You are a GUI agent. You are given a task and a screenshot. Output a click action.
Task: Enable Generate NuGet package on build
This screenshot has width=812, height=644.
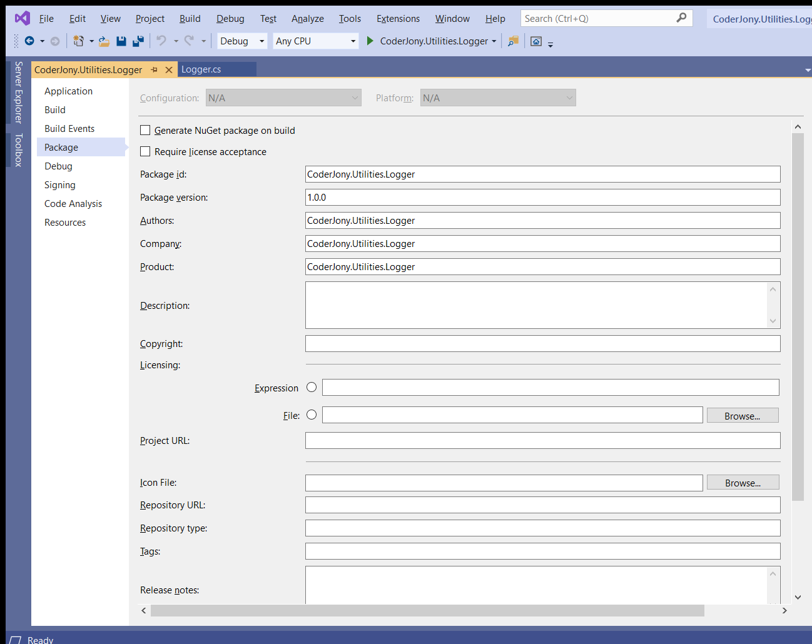point(145,130)
